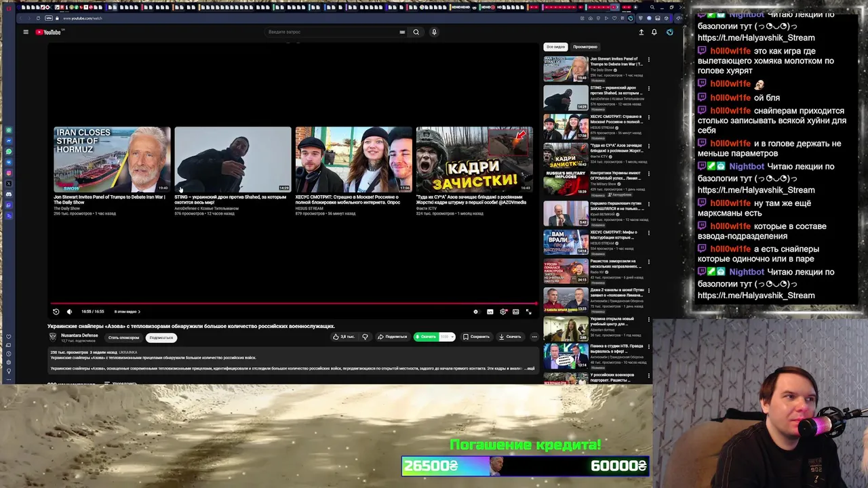Screen dimensions: 868x488
Task: Open the Nusantara Defense channel avatar
Action: [x=53, y=337]
